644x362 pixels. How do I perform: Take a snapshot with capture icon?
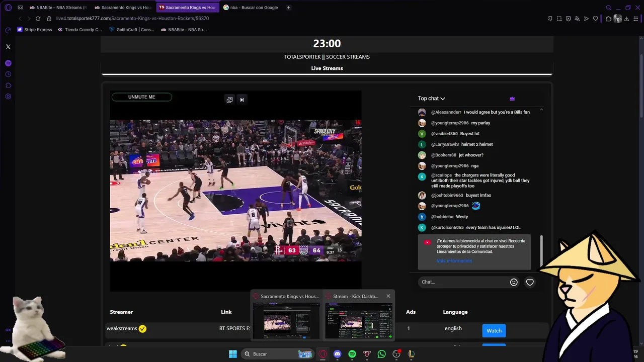559,19
